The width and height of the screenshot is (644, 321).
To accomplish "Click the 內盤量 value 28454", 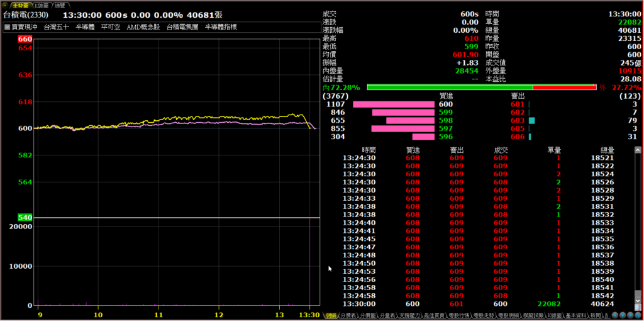I will 467,70.
